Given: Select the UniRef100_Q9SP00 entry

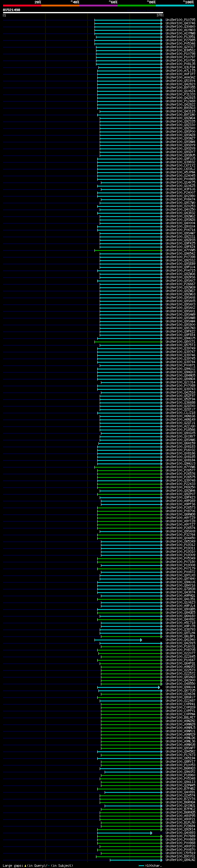Looking at the screenshot, I should click(180, 132).
